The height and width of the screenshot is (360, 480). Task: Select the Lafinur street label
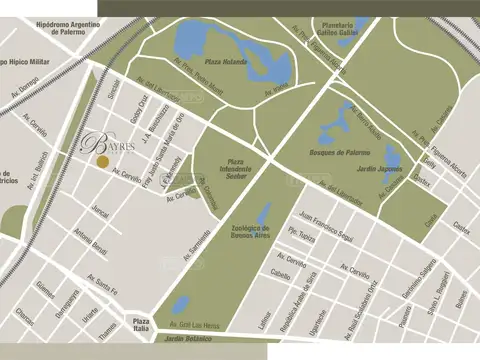tap(265, 320)
